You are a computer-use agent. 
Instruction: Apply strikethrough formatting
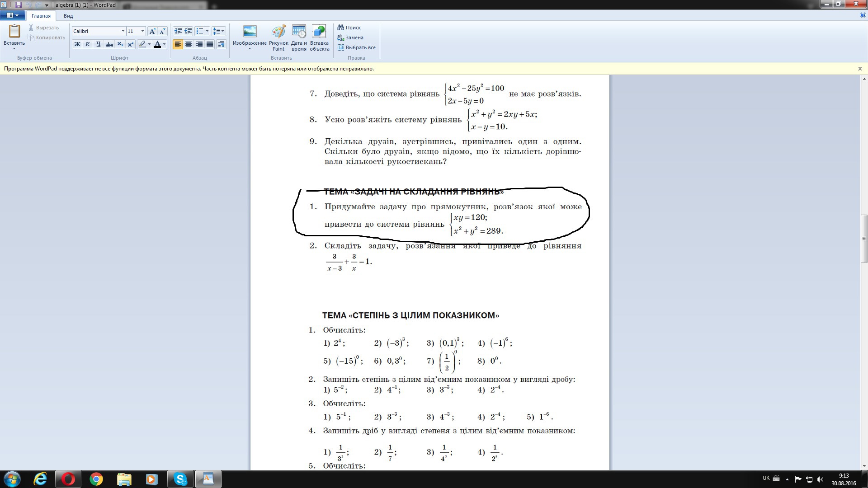point(109,44)
